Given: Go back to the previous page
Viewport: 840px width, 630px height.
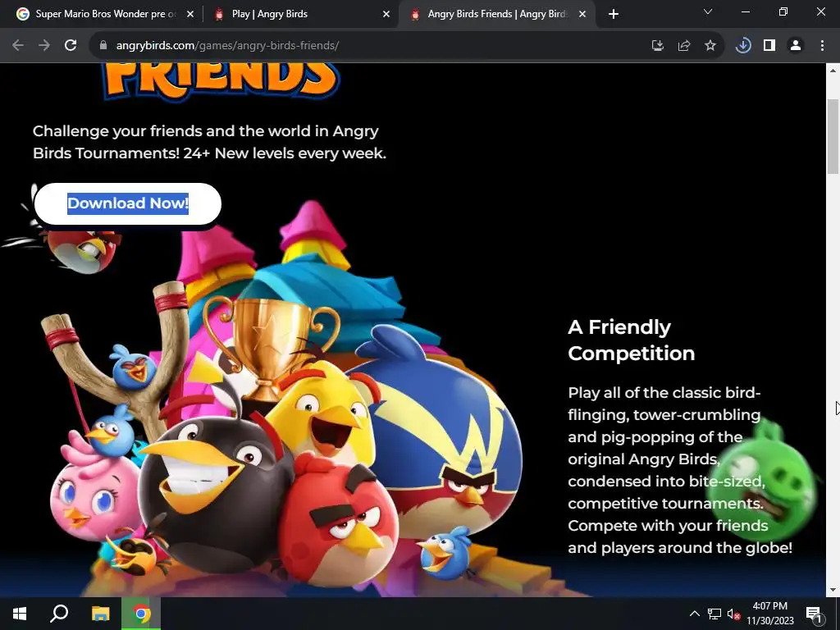Looking at the screenshot, I should tap(18, 46).
